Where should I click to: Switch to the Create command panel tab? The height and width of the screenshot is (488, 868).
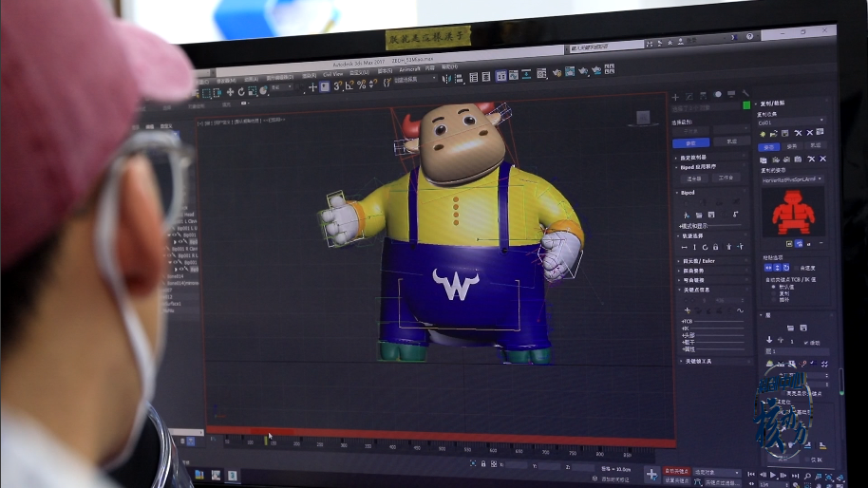coord(675,97)
